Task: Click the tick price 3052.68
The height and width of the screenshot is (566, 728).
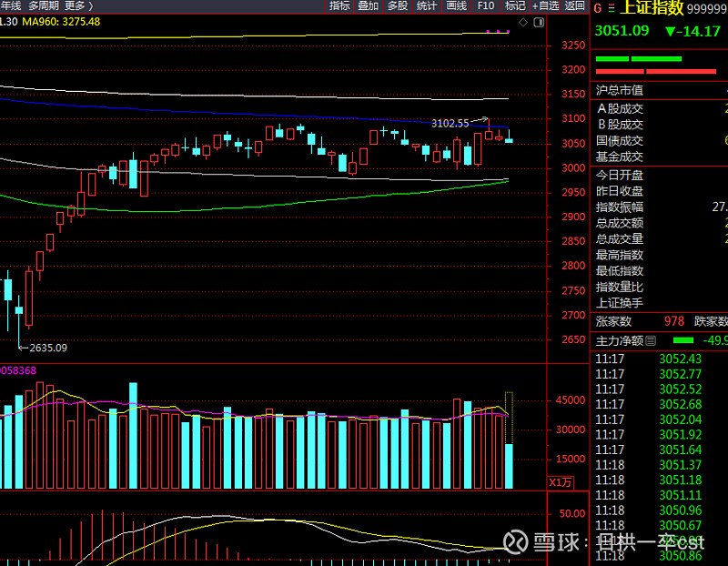Action: pos(680,404)
